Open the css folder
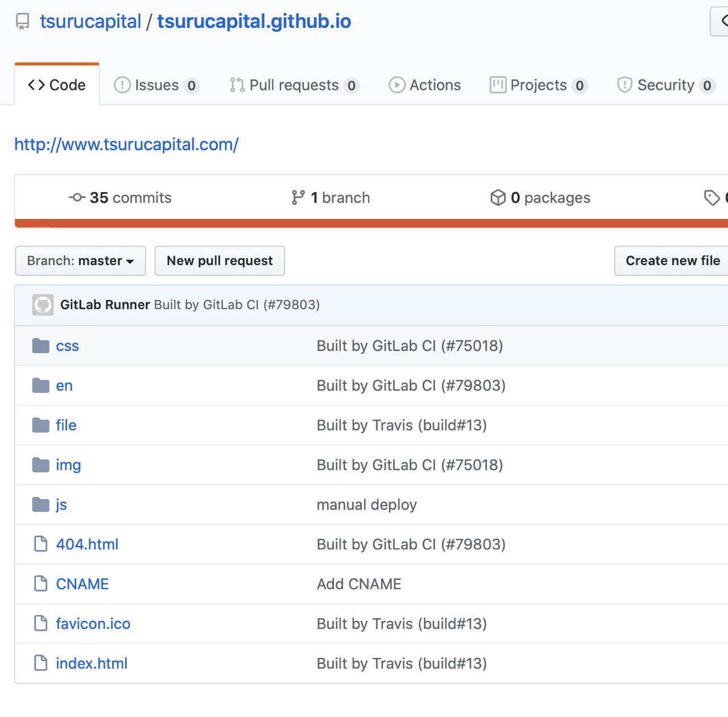Screen dimensions: 728x717 pos(67,346)
